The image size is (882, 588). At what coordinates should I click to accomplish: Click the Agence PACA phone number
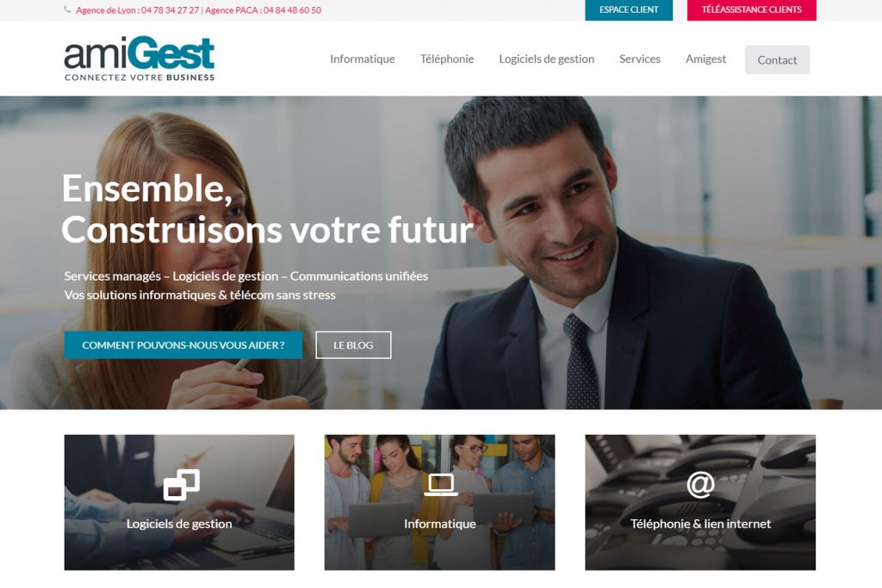293,10
